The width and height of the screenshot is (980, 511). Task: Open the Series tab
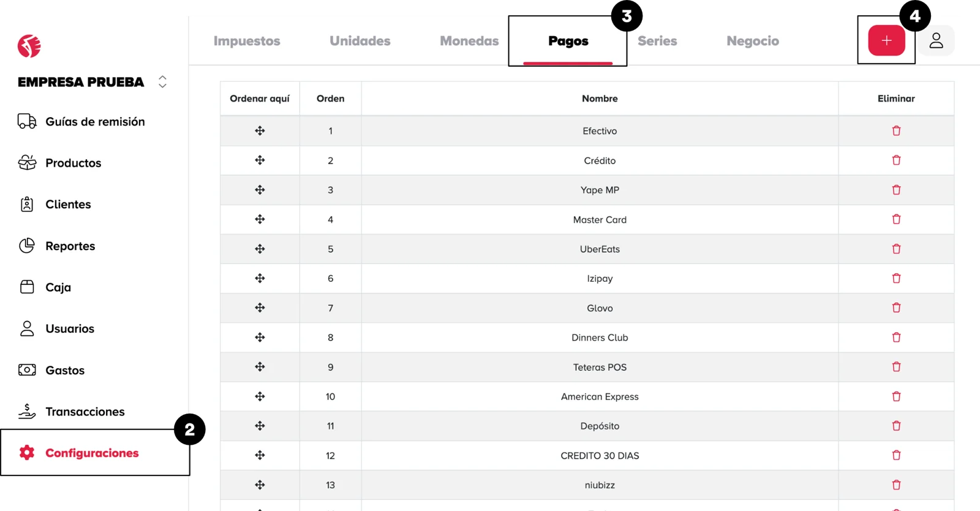pos(657,41)
